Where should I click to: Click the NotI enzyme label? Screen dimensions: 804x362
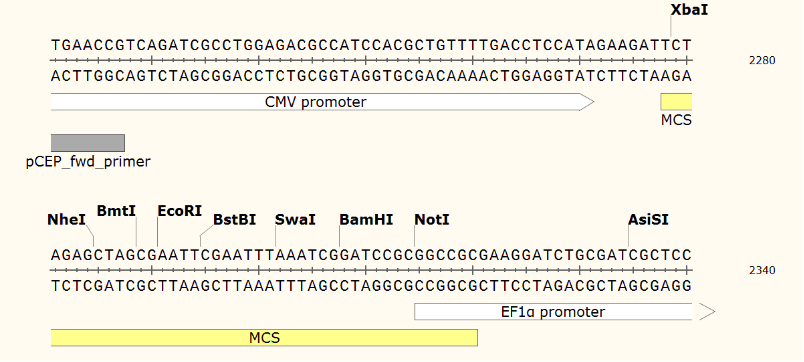pos(432,220)
